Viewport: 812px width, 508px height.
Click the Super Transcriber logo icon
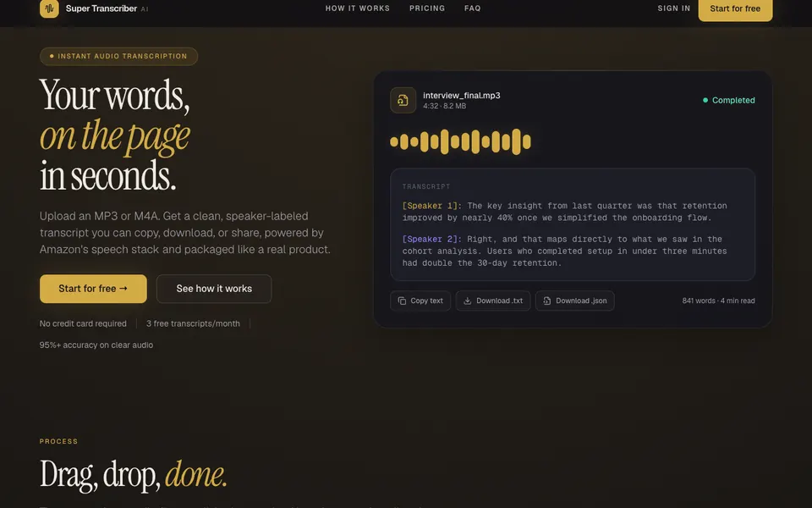click(x=49, y=8)
